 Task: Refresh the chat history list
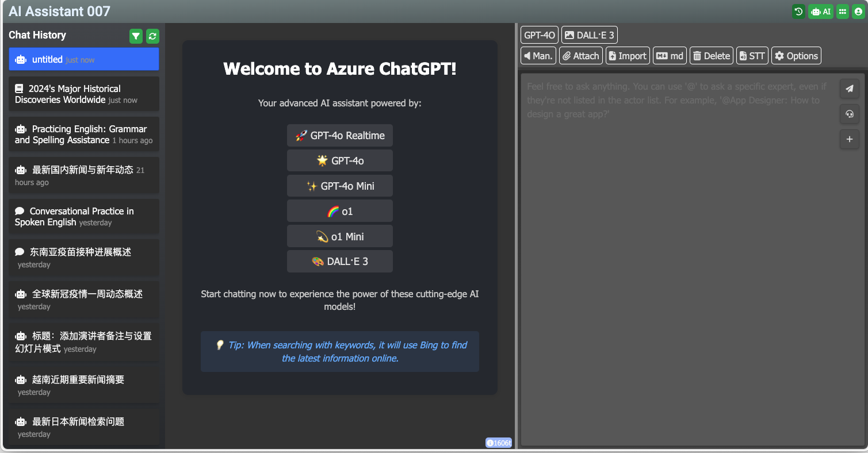tap(152, 37)
